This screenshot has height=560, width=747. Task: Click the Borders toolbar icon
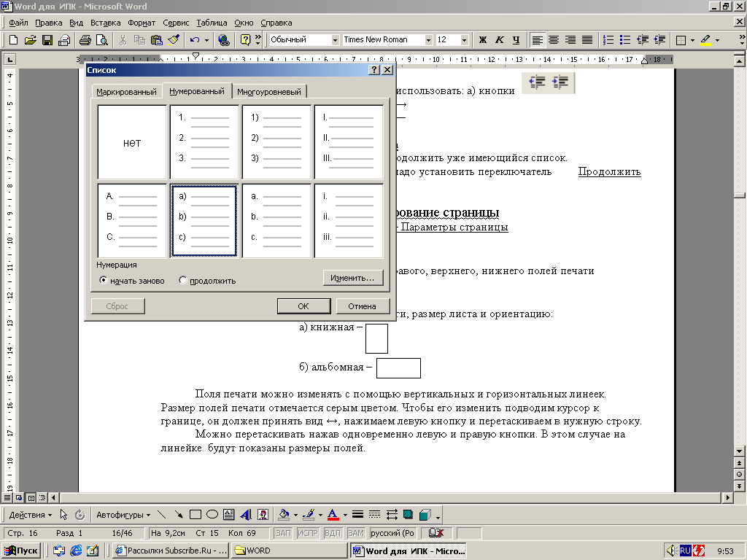[x=681, y=40]
